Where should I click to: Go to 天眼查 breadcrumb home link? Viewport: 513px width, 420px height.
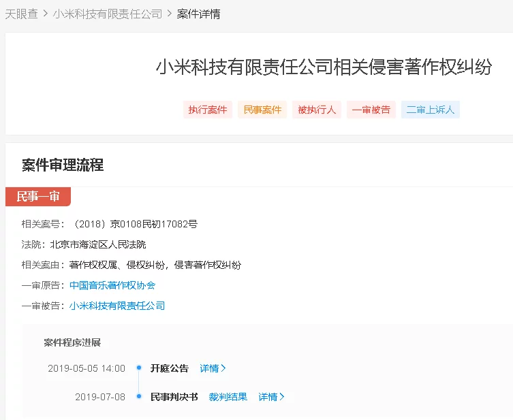coord(22,14)
